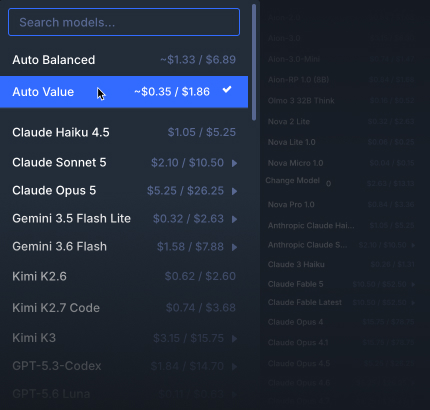The height and width of the screenshot is (410, 430).
Task: Select Nova Pro 1.0 in background list
Action: pyautogui.click(x=341, y=204)
